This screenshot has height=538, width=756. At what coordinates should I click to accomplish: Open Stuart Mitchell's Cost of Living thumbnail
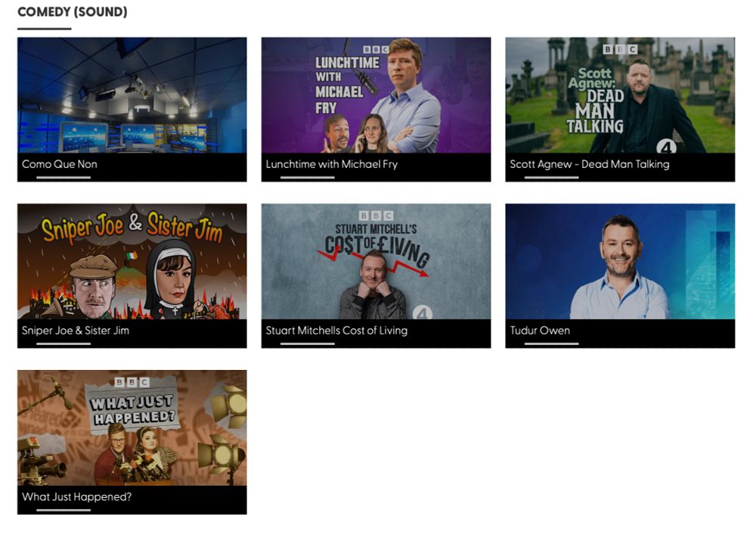[376, 261]
